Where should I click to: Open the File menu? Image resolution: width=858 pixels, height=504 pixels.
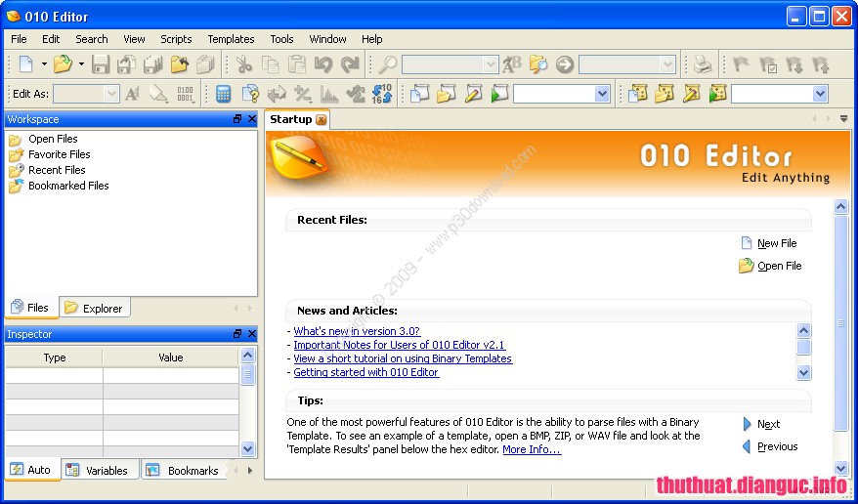[x=19, y=39]
